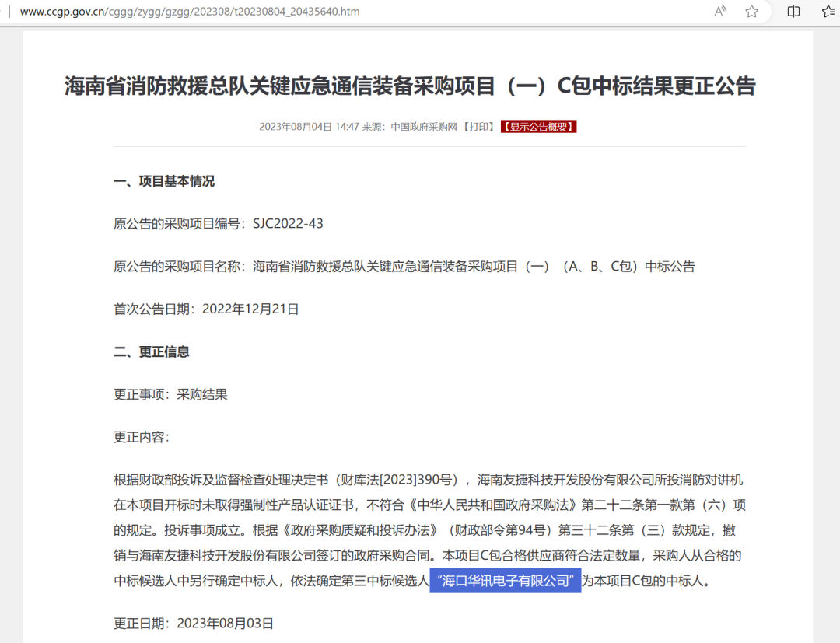Click the 【打印】 print link
Viewport: 840px width, 643px height.
coord(478,127)
